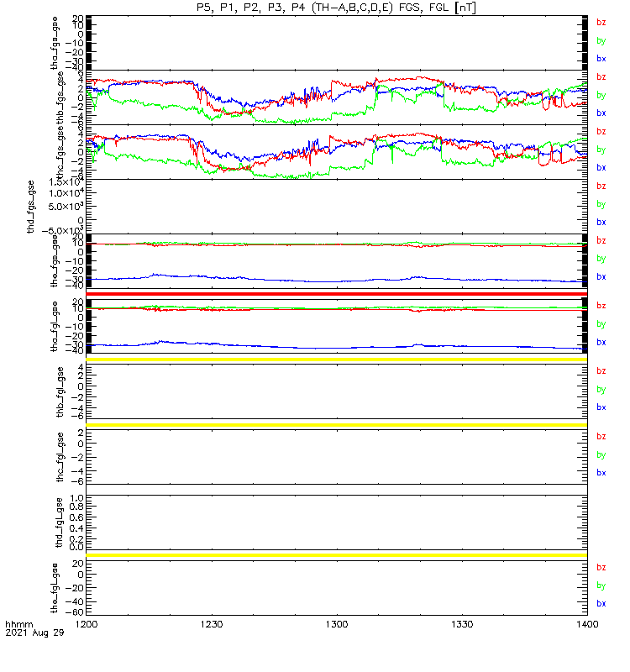630x672 pixels.
Task: Click the bz legend in thc_fgs_gse panel
Action: [601, 131]
